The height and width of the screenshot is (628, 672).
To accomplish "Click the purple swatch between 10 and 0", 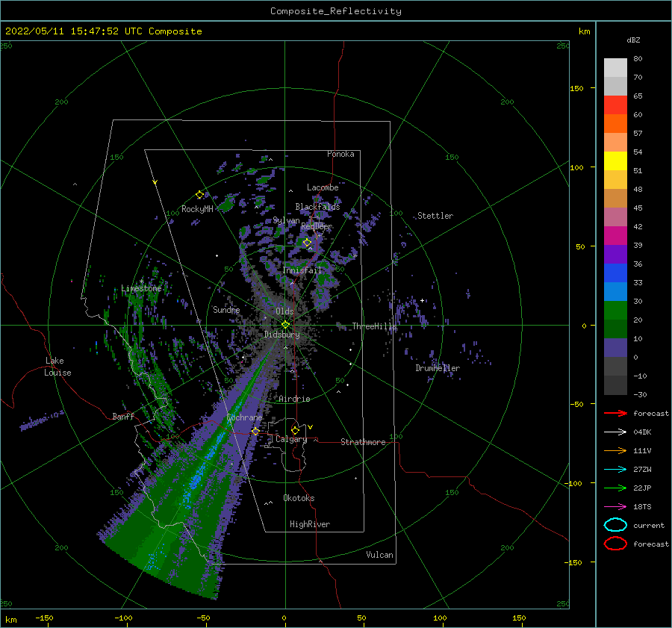I will point(615,348).
